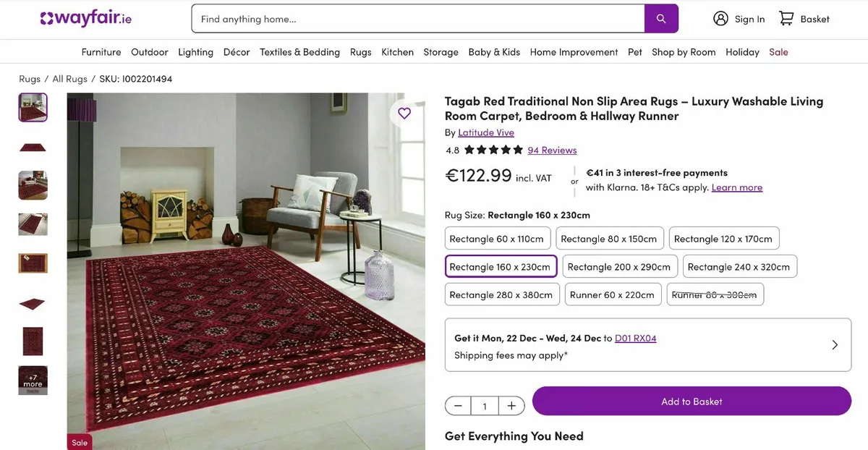Click the Wayfair.ie logo
Viewport: 868px width, 450px height.
tap(85, 18)
